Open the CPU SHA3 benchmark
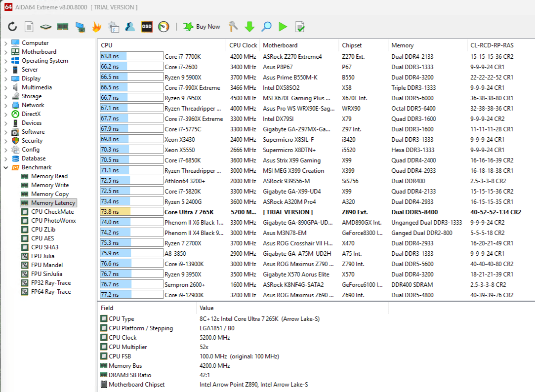 click(x=44, y=247)
